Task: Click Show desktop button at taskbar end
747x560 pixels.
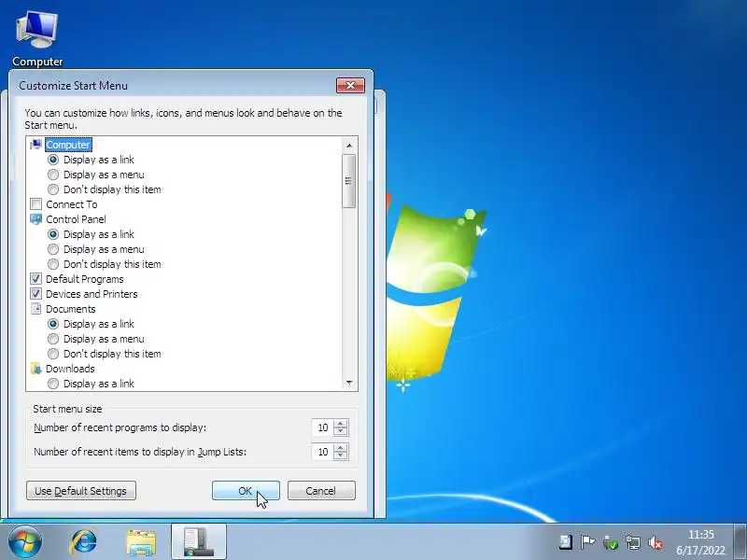Action: pos(740,541)
